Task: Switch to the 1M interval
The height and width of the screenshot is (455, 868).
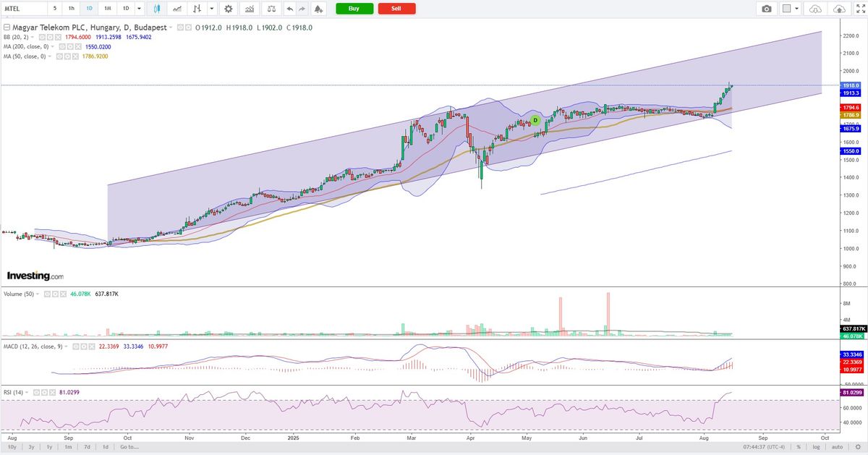Action: [107, 9]
